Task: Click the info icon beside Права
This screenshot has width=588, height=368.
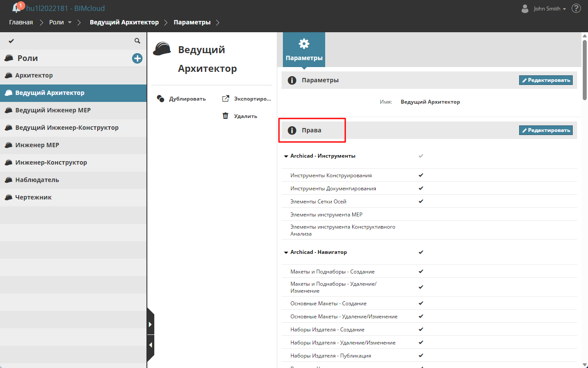Action: (292, 130)
